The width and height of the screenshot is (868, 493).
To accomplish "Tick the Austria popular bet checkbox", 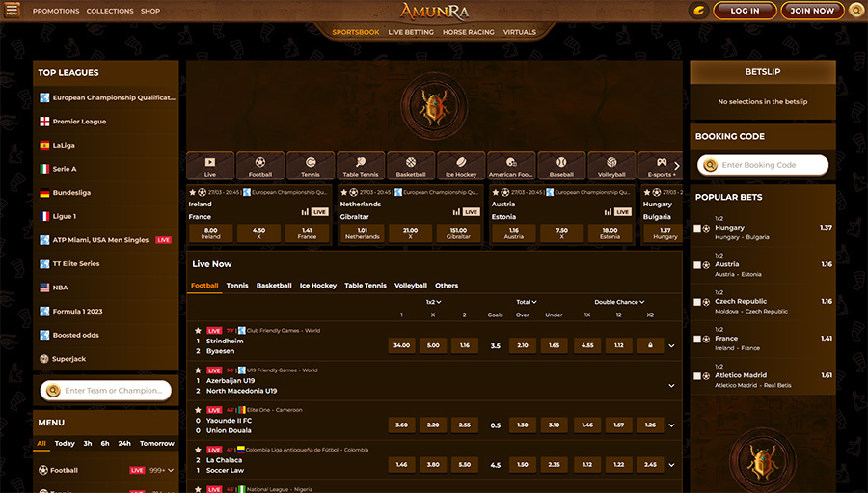I will tap(697, 265).
